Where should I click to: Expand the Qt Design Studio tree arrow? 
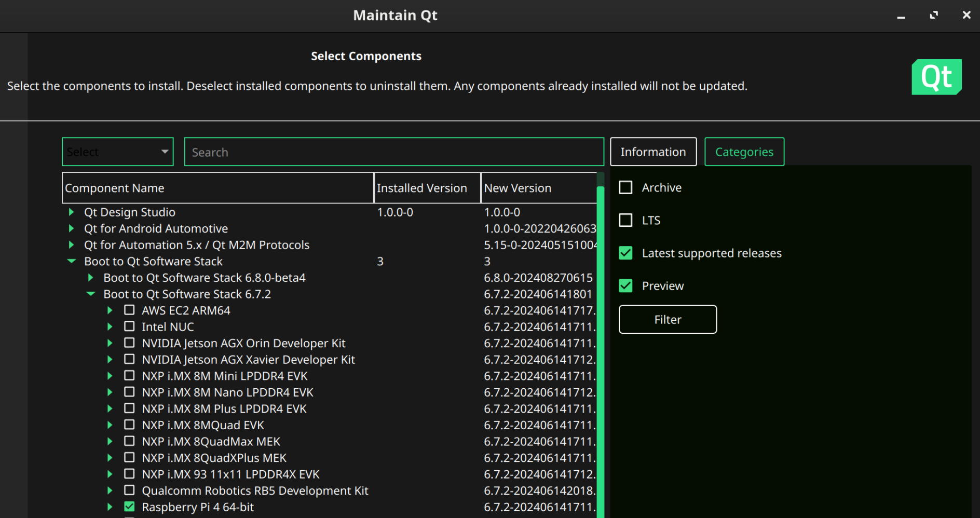71,212
